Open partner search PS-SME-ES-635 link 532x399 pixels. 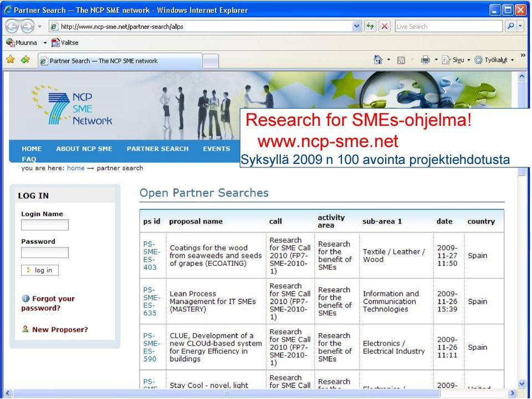151,301
